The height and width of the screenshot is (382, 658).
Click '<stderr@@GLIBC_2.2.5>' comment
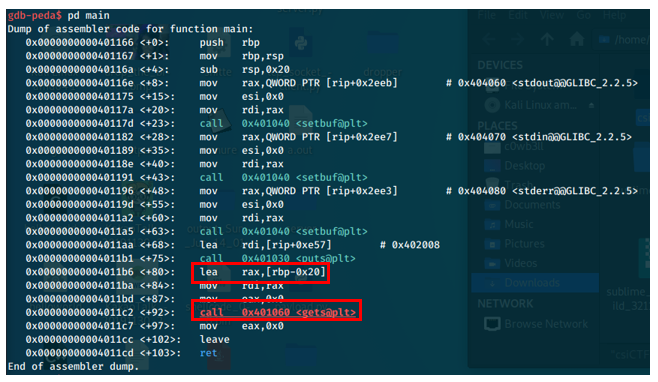pyautogui.click(x=574, y=191)
